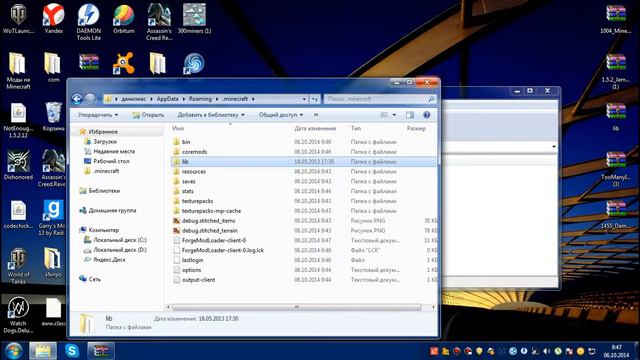640x360 pixels.
Task: Sort by Дата изменения column header
Action: pyautogui.click(x=315, y=128)
